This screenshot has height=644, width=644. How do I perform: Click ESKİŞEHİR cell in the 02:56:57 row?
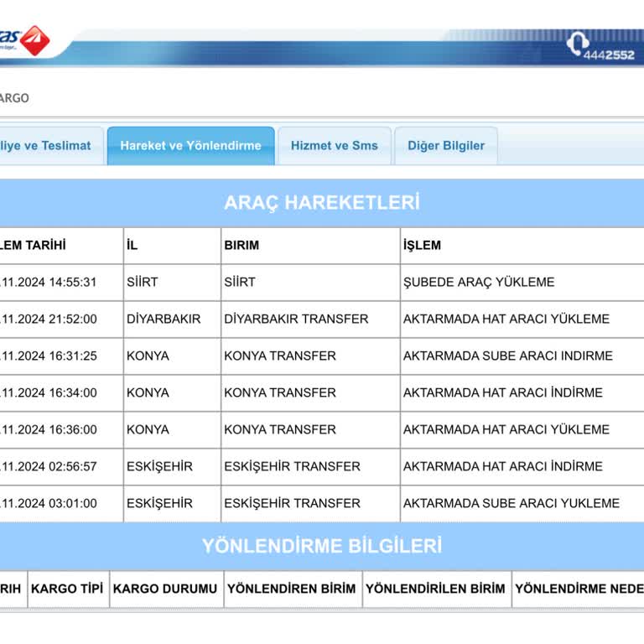(172, 467)
